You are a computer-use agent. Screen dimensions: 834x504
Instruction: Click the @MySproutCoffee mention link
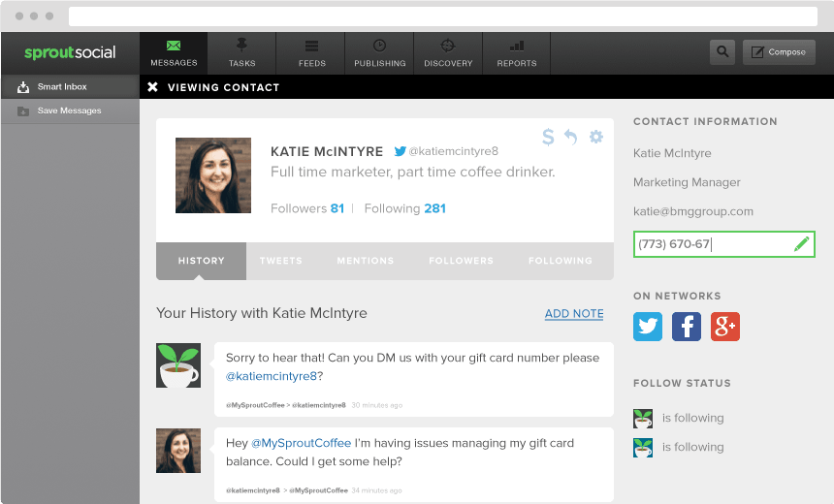tap(301, 443)
